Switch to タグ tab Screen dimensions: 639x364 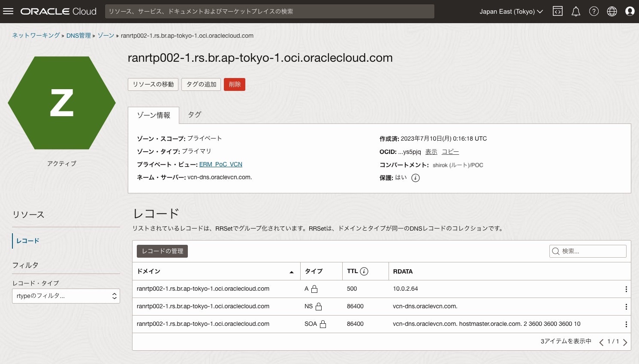[x=194, y=114]
